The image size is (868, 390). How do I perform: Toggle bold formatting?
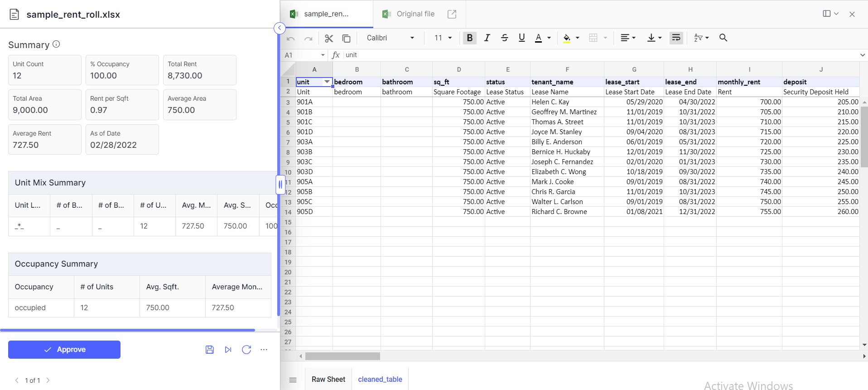coord(469,38)
